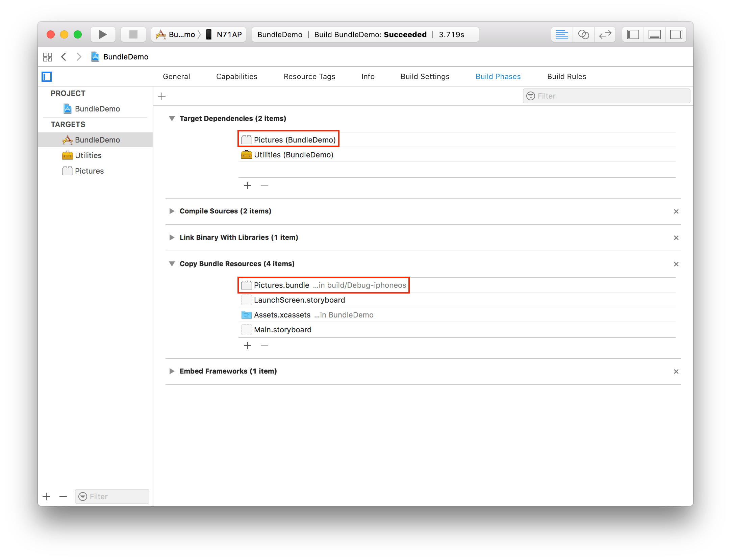The width and height of the screenshot is (731, 560).
Task: Open the General tab
Action: tap(176, 76)
